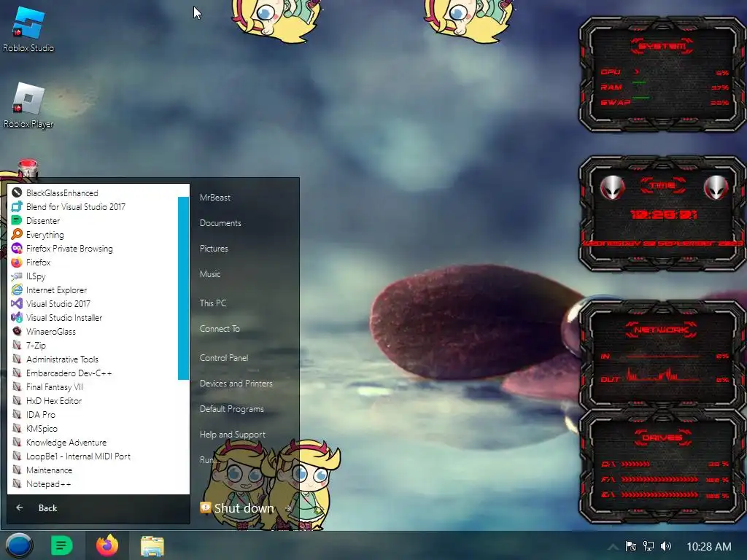Click the Firefox Private Browsing icon

pyautogui.click(x=17, y=248)
